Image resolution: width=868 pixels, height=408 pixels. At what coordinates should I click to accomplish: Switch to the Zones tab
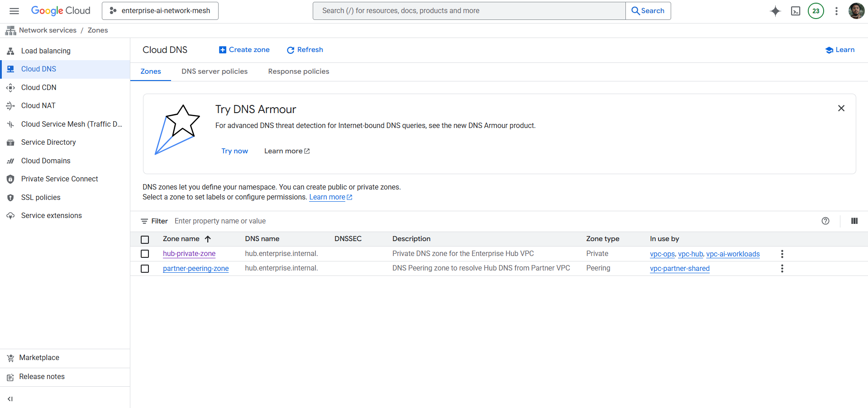(151, 71)
